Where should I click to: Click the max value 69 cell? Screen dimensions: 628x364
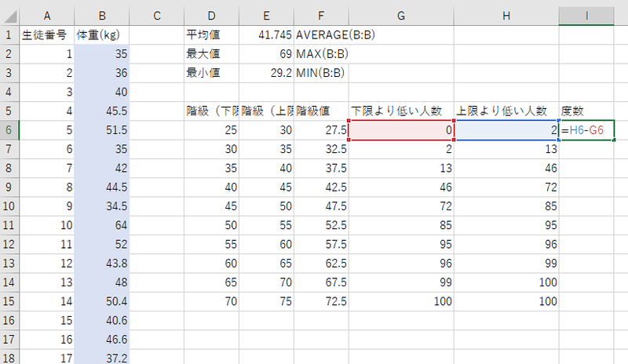266,54
